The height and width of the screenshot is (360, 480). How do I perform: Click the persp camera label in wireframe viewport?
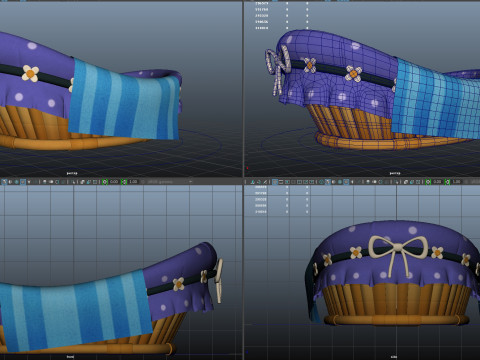pyautogui.click(x=395, y=173)
